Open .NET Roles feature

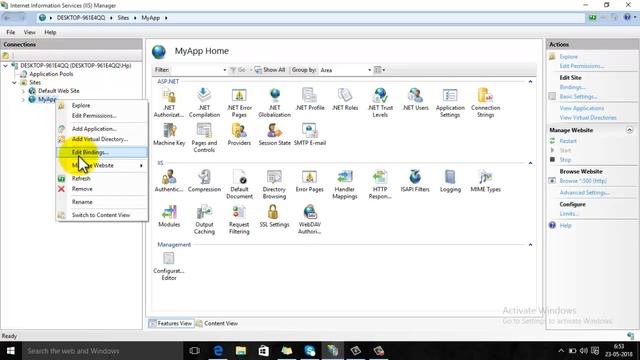(x=345, y=99)
